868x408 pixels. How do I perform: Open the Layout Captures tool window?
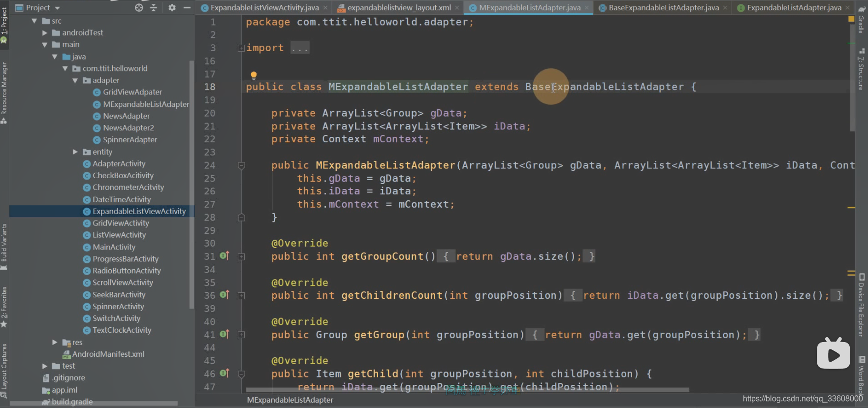pyautogui.click(x=4, y=370)
